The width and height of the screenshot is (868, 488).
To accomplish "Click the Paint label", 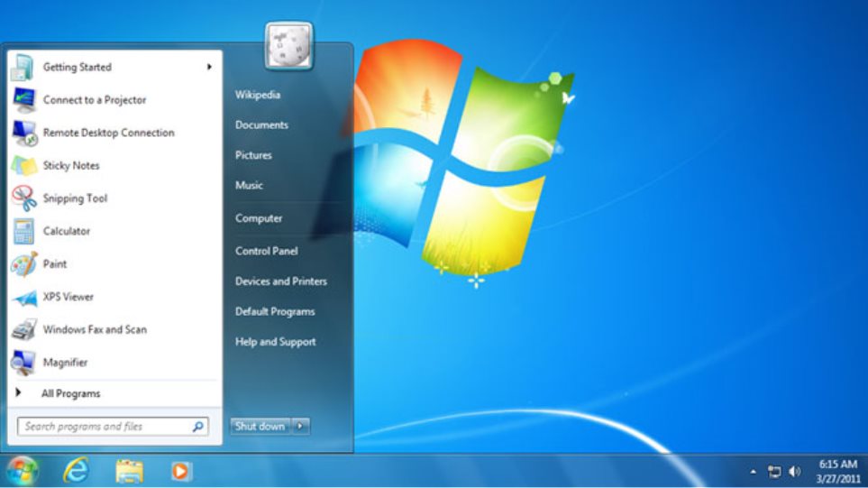I will click(x=55, y=264).
